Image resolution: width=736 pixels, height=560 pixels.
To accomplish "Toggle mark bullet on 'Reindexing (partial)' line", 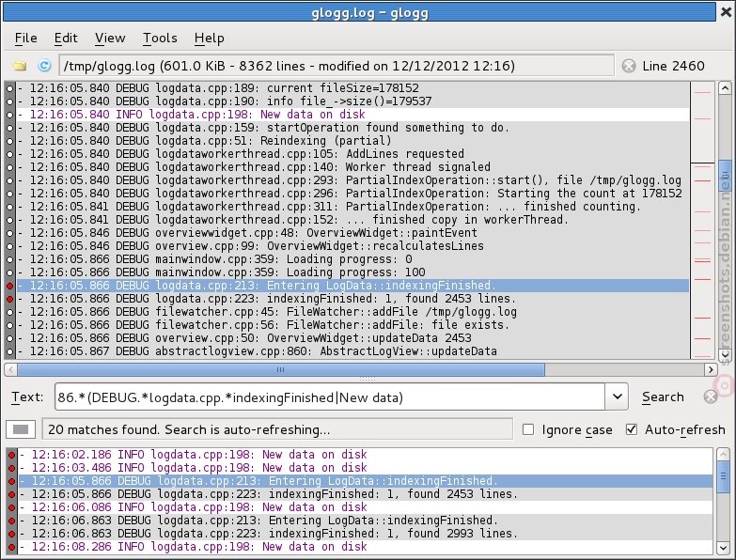I will [x=9, y=141].
